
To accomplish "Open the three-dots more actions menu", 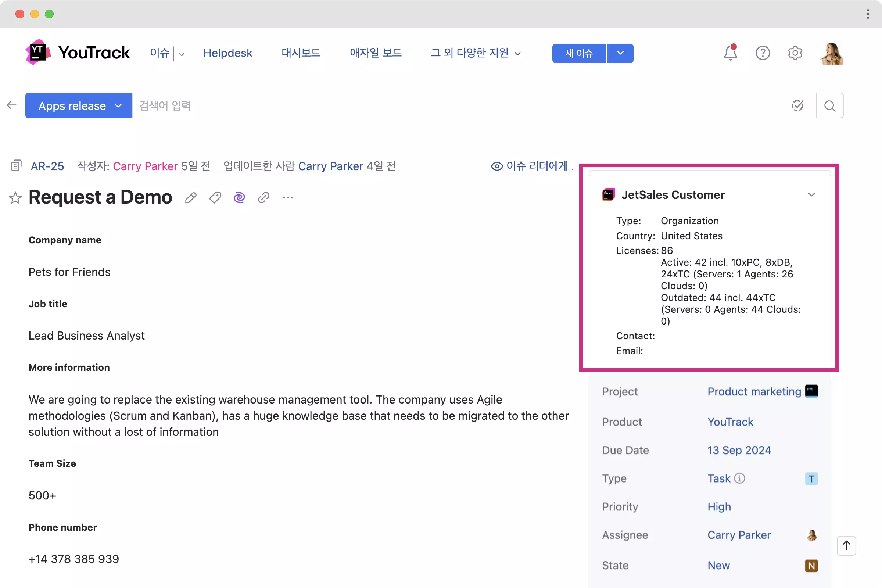I will pos(288,198).
